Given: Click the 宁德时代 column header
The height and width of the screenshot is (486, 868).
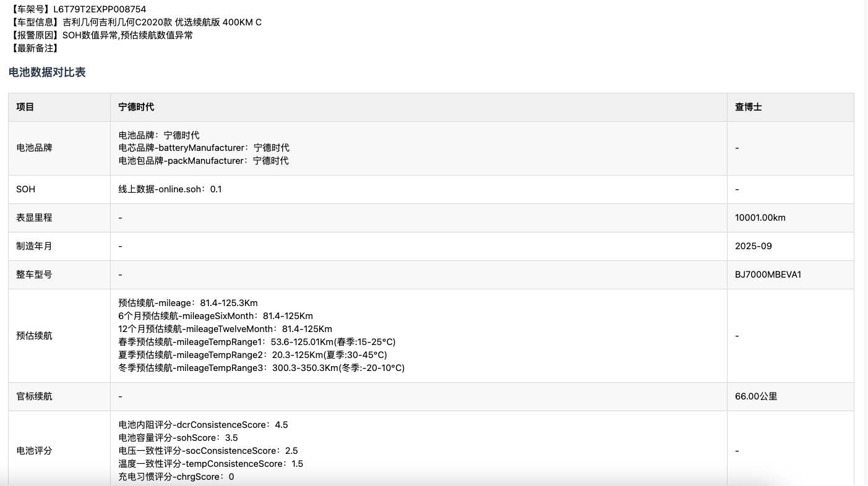Looking at the screenshot, I should click(x=136, y=107).
